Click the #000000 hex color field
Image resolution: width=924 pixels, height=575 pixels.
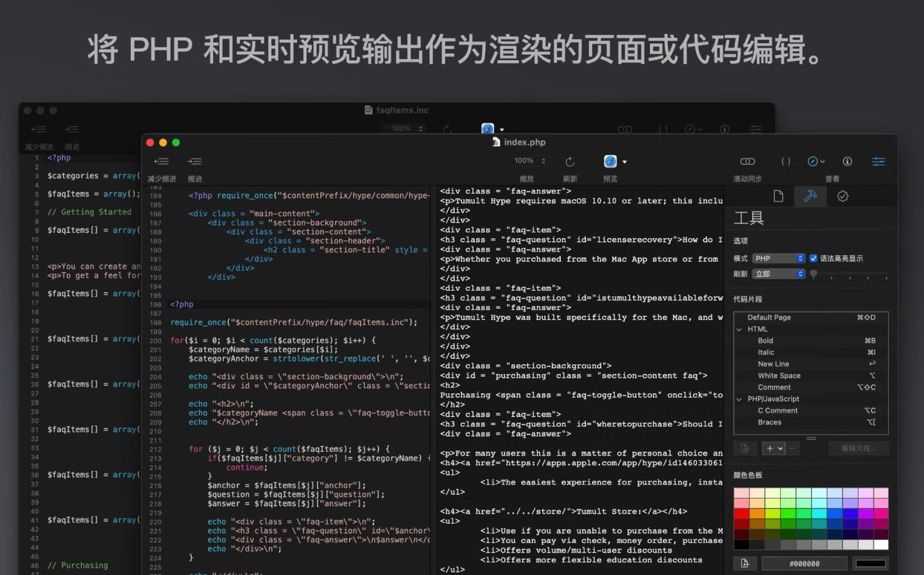(x=804, y=563)
